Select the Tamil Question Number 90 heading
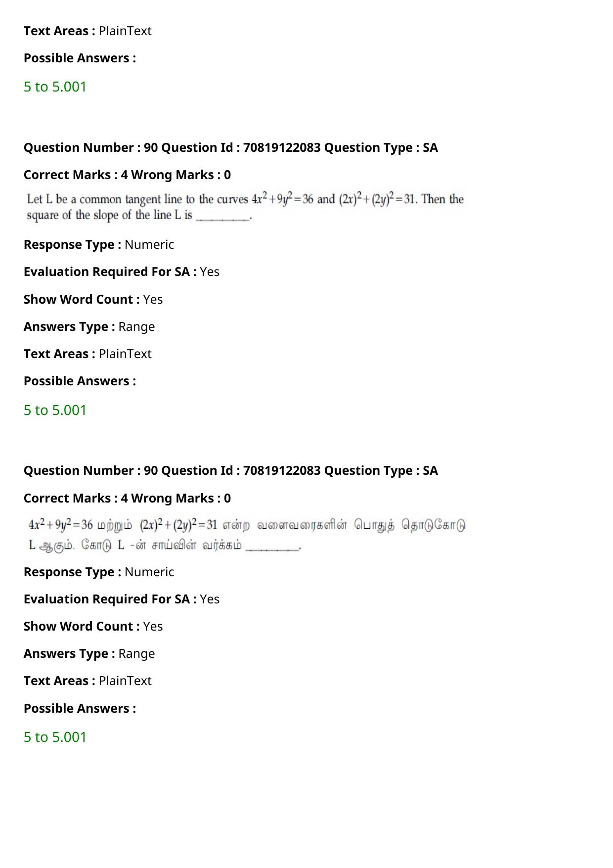Screen dimensions: 613x868 tap(231, 470)
